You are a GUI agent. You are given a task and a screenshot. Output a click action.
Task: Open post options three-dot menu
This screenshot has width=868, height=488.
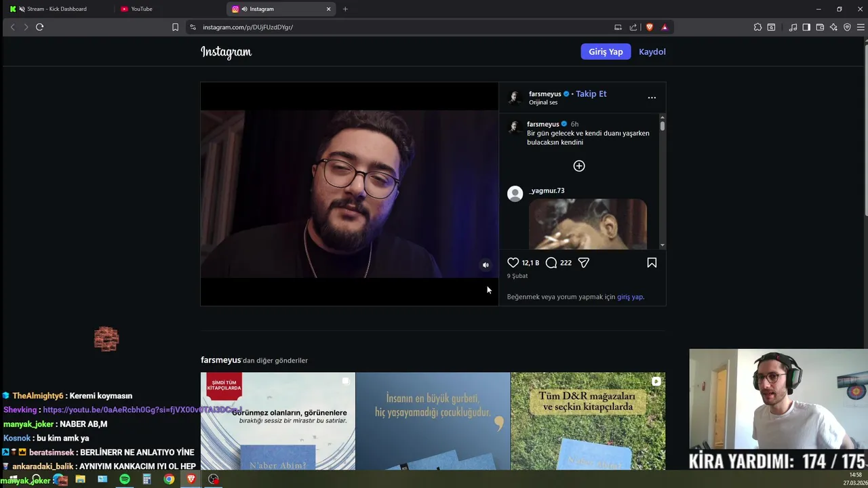[x=652, y=98]
